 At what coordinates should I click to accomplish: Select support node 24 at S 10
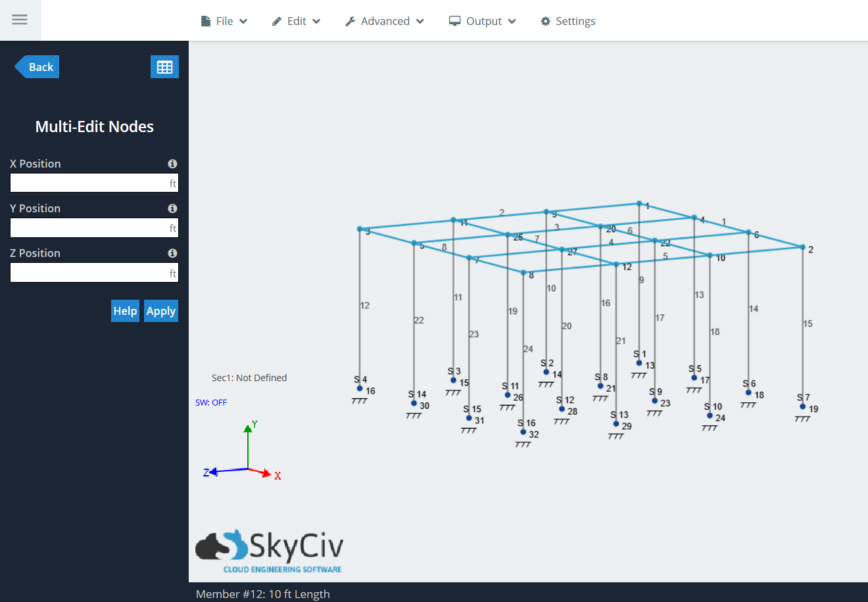coord(710,415)
